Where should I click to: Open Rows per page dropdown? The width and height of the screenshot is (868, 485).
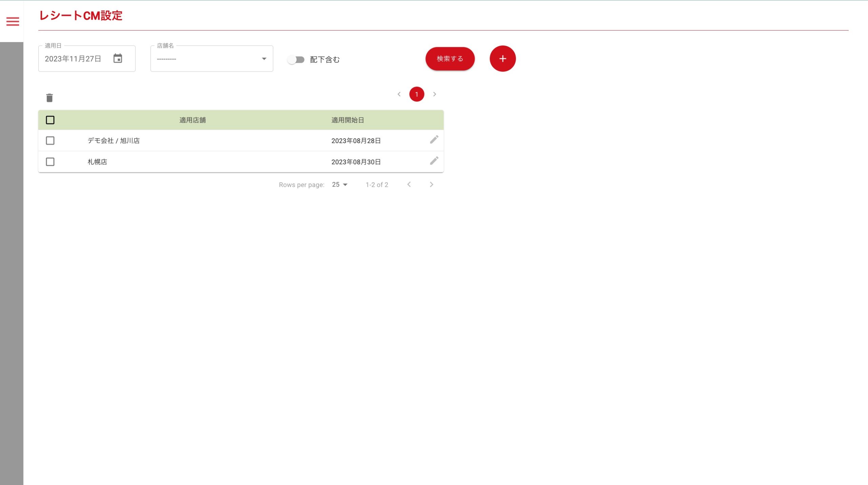coord(340,185)
